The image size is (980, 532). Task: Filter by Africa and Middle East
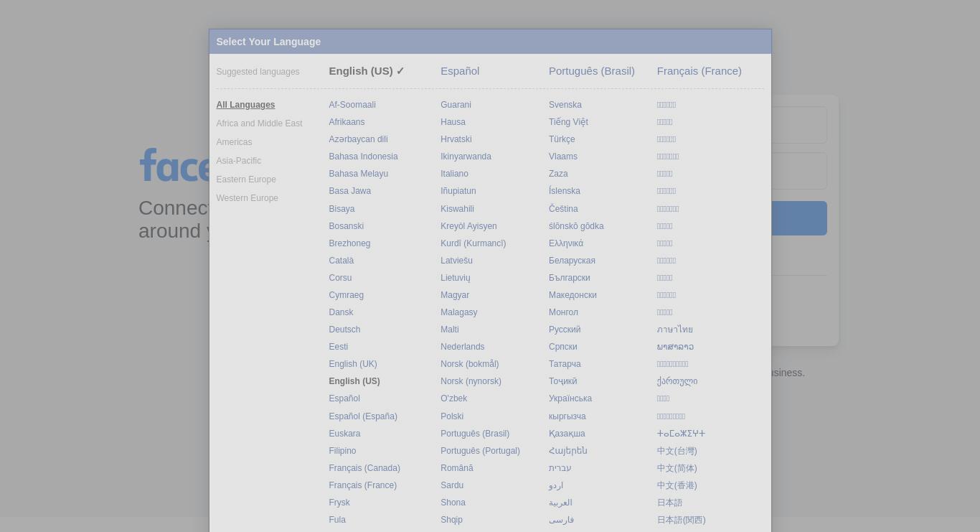[259, 123]
